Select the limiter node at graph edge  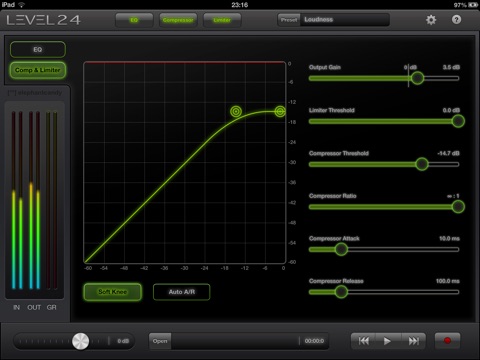click(280, 111)
